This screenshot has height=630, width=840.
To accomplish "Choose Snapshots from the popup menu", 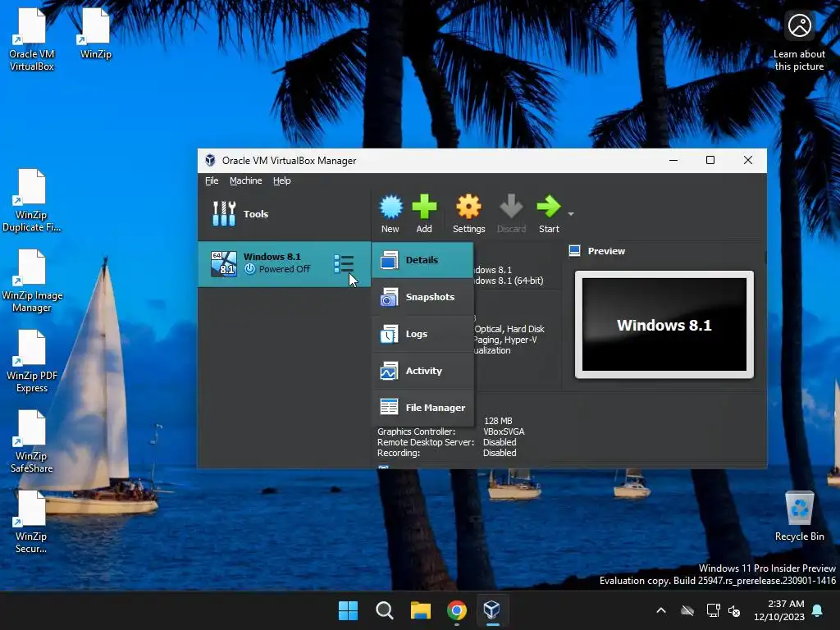I will tap(422, 297).
